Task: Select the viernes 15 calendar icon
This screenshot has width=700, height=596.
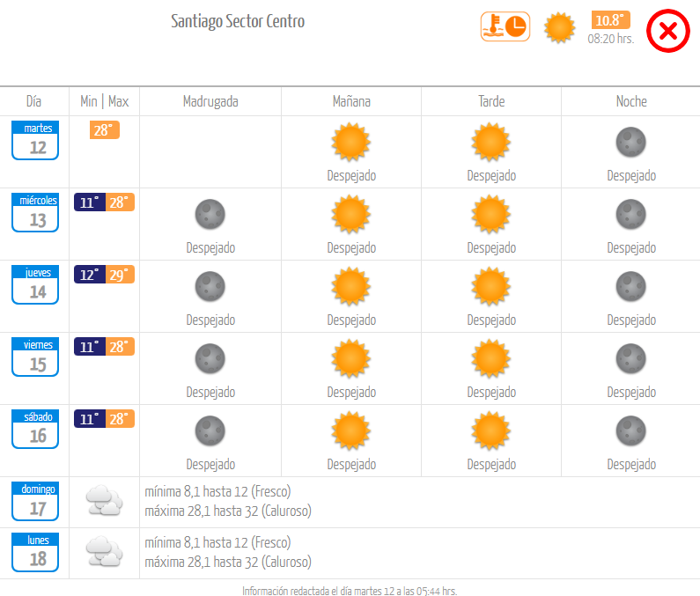Action: point(35,357)
